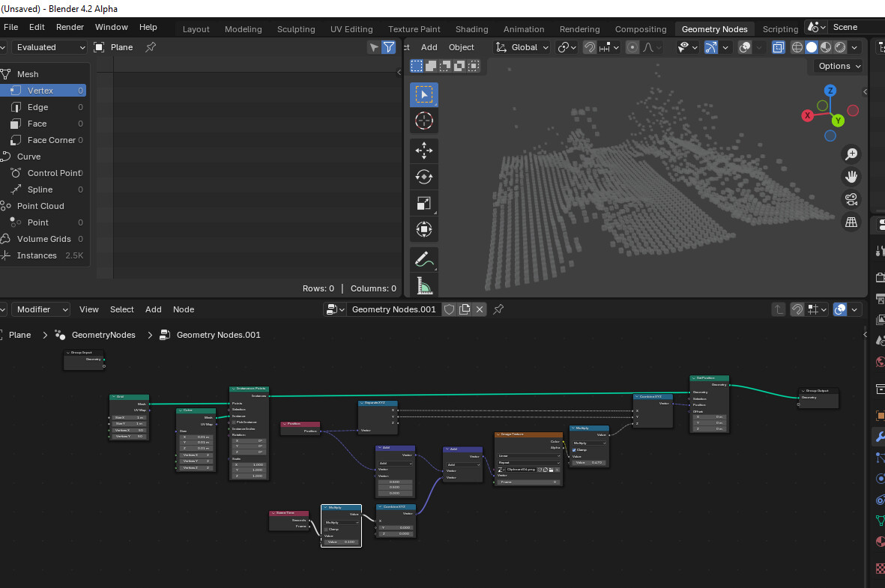The width and height of the screenshot is (885, 588).
Task: Switch to rendered shading
Action: pyautogui.click(x=840, y=47)
